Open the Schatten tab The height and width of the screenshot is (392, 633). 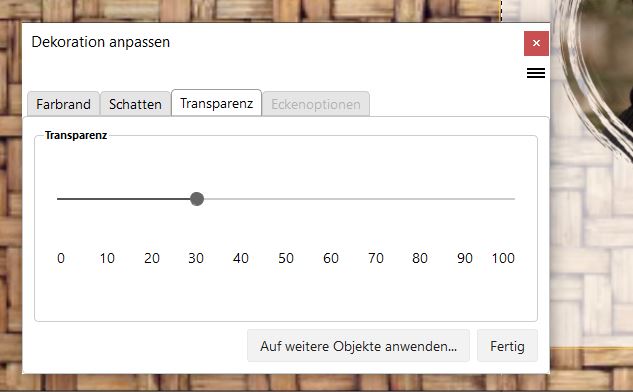(x=135, y=104)
